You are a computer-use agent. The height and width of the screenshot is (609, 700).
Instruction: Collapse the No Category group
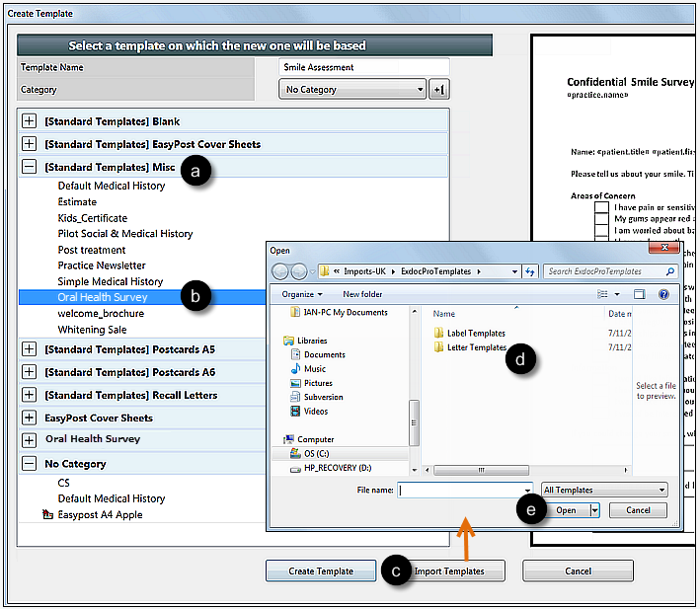coord(29,463)
